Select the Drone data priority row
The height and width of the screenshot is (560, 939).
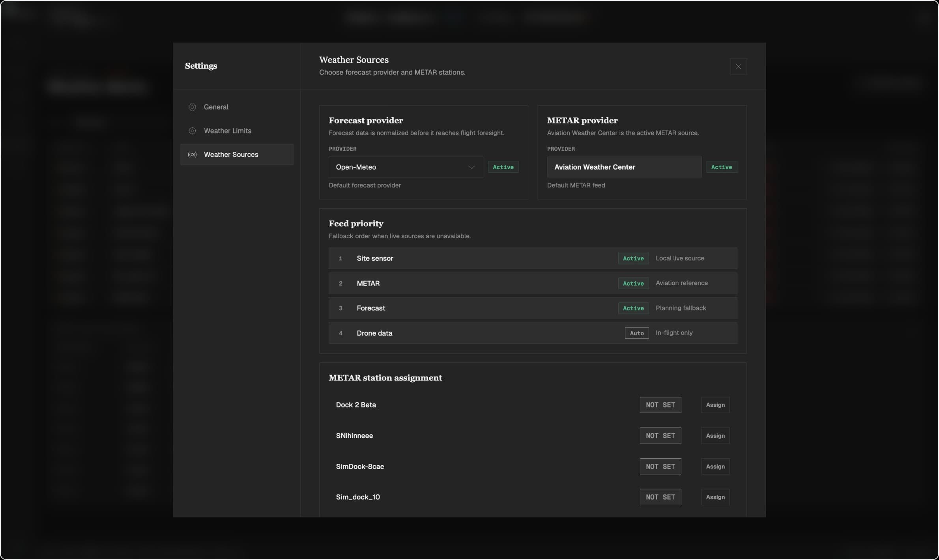click(533, 333)
